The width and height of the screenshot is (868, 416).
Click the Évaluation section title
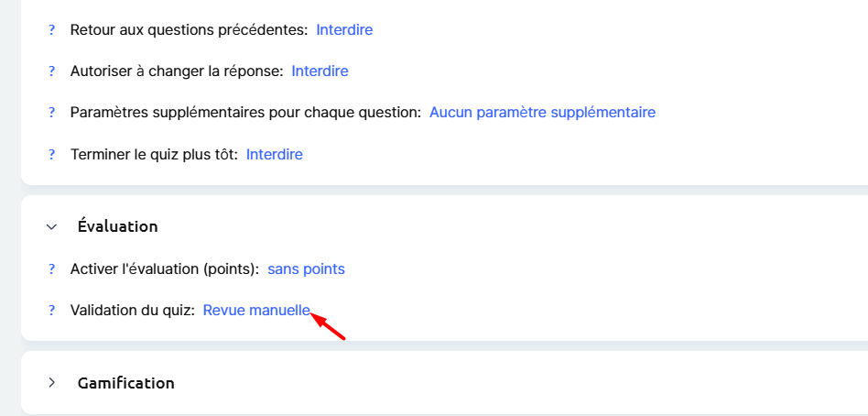118,226
